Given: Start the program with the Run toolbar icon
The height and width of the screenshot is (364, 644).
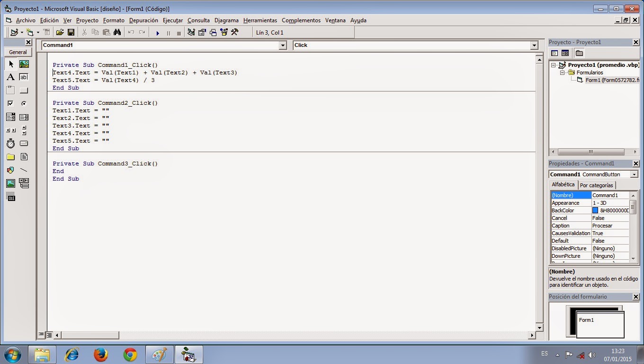Looking at the screenshot, I should (158, 32).
